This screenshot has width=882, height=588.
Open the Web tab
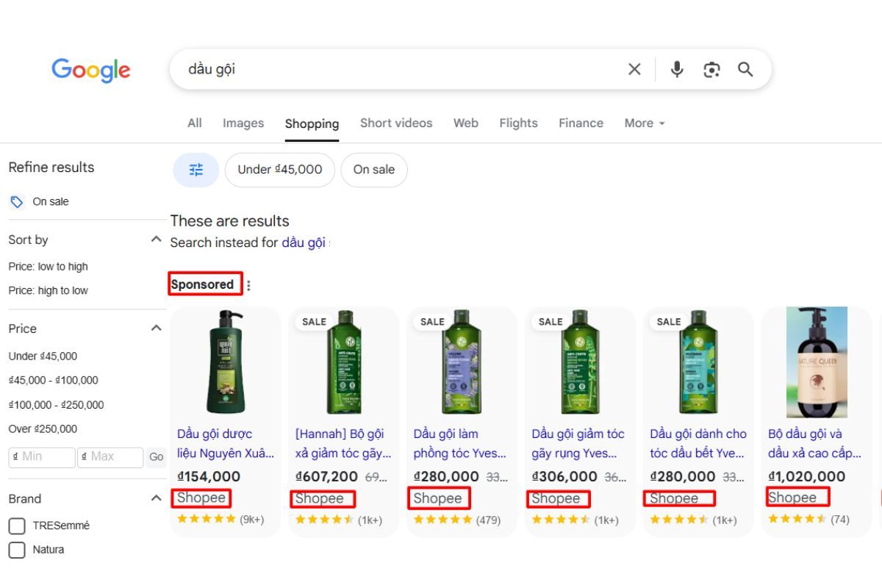click(x=466, y=123)
